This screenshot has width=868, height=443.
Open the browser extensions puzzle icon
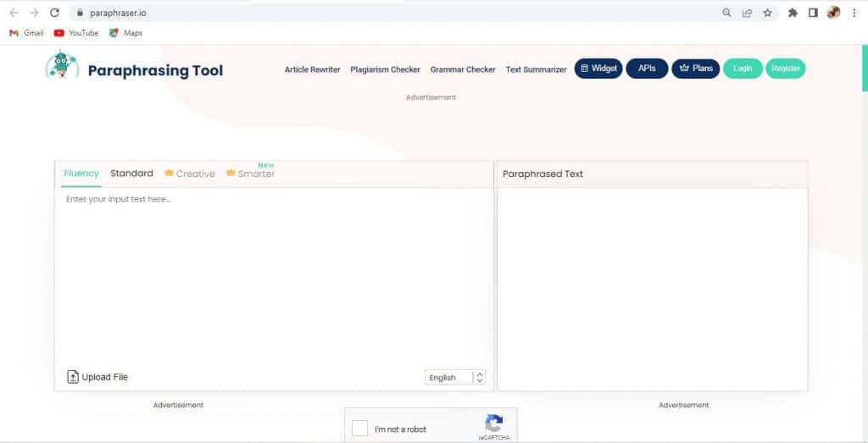pyautogui.click(x=793, y=13)
